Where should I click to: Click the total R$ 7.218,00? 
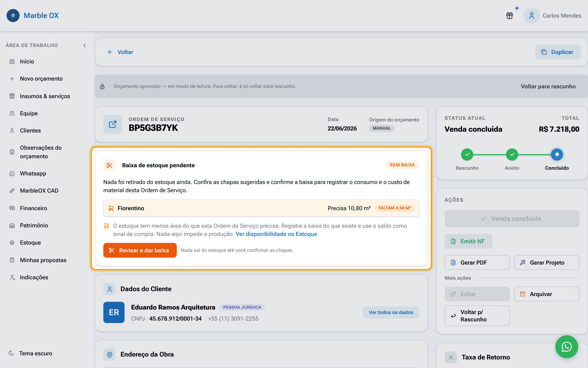pyautogui.click(x=559, y=129)
